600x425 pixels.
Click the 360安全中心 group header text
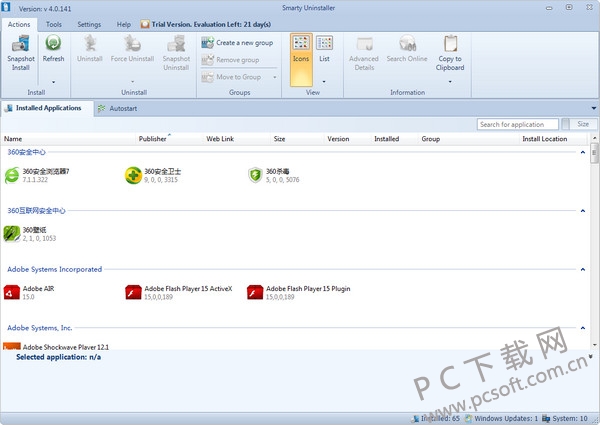tap(26, 152)
